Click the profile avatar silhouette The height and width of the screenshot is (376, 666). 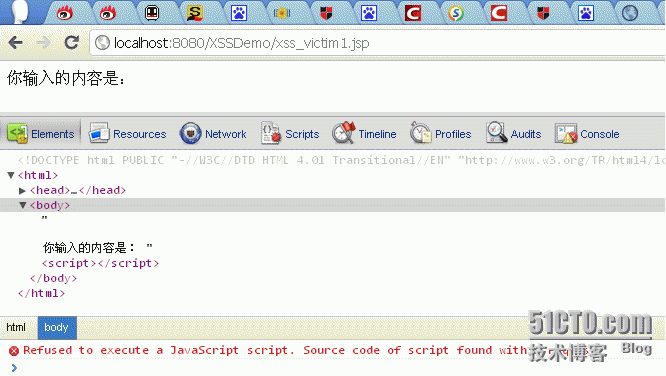19,11
